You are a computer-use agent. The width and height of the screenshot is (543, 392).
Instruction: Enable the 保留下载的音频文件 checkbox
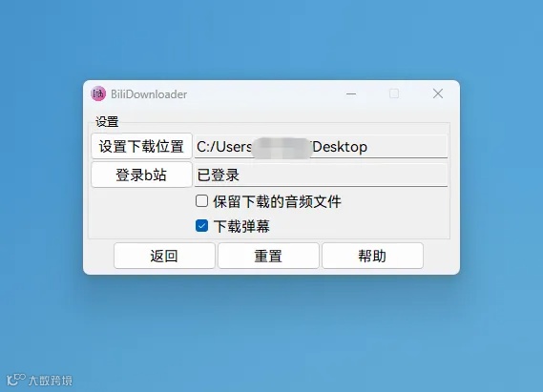pyautogui.click(x=201, y=201)
